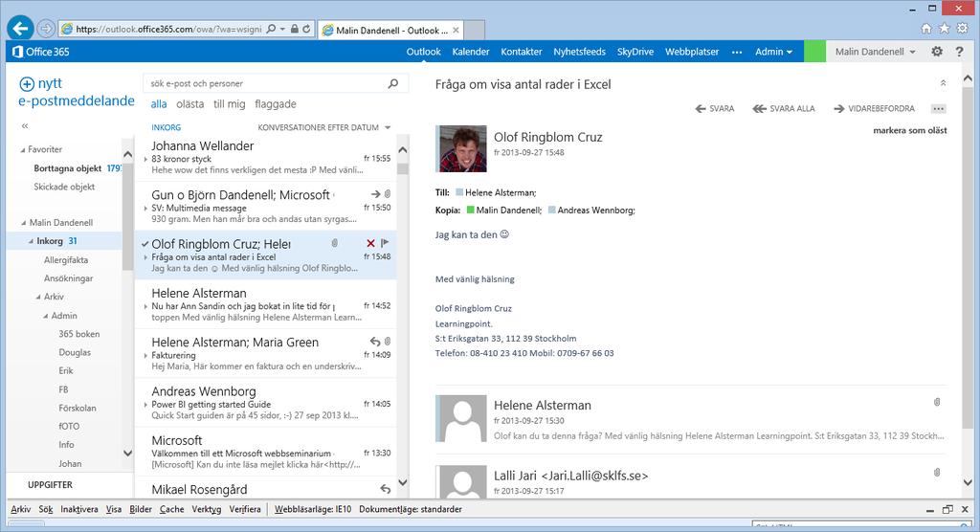The height and width of the screenshot is (532, 980).
Task: Click the Office 365 logo
Action: pos(40,52)
